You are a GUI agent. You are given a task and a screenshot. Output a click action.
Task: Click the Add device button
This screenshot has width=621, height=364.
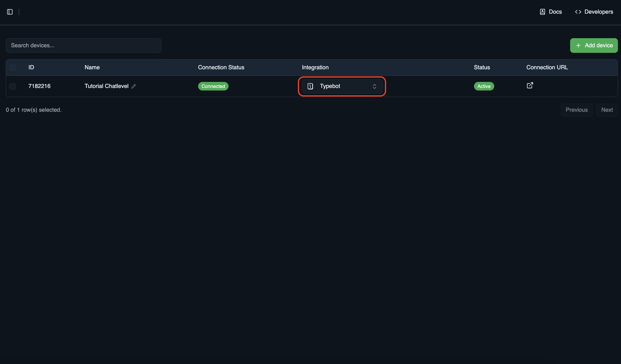click(594, 45)
